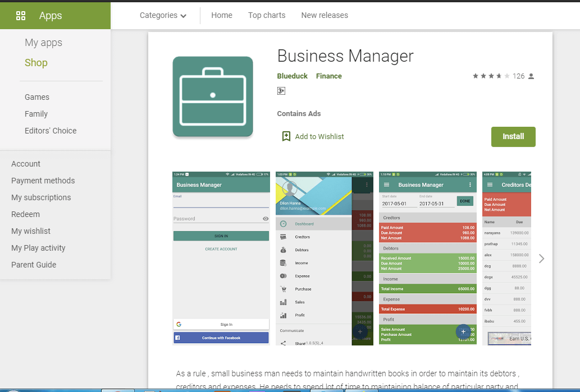Select My apps in sidebar
The image size is (580, 392).
[43, 43]
